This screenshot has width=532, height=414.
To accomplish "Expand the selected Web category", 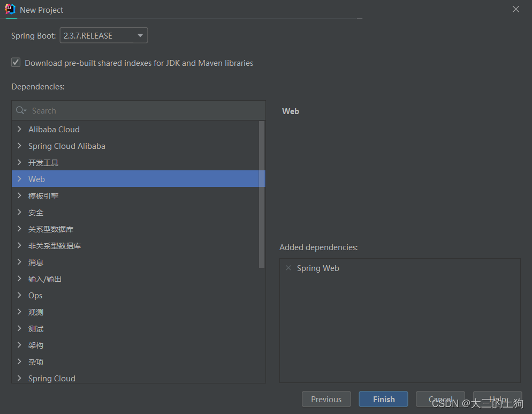I will [19, 179].
